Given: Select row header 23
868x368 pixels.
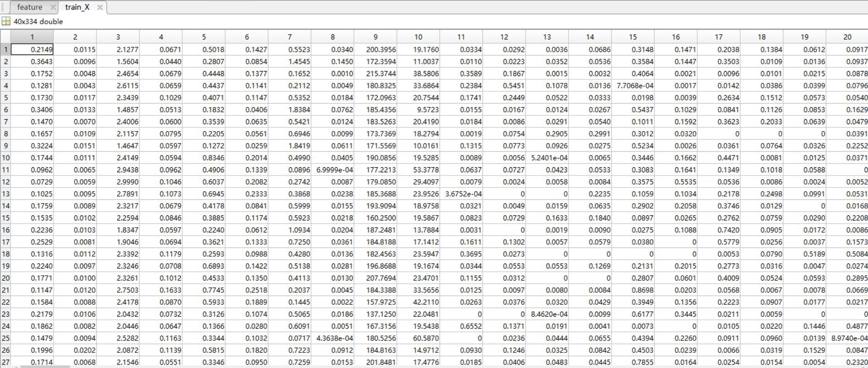Looking at the screenshot, I should pos(5,314).
